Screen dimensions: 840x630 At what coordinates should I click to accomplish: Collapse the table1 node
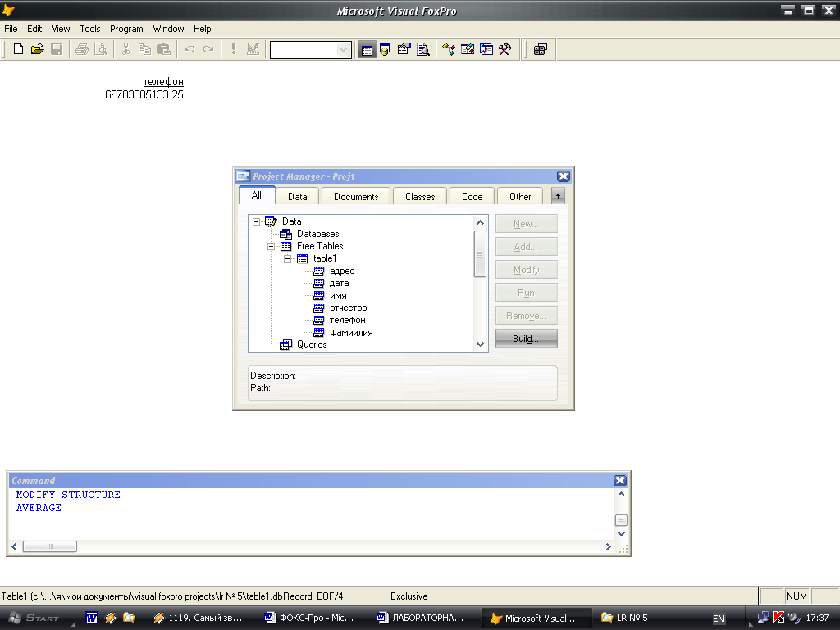point(288,258)
